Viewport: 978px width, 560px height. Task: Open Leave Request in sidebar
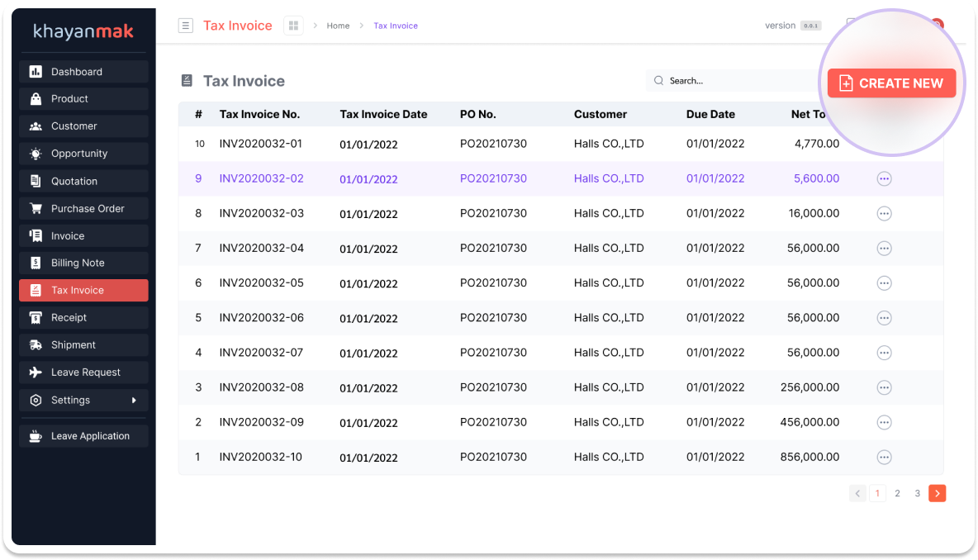point(83,372)
